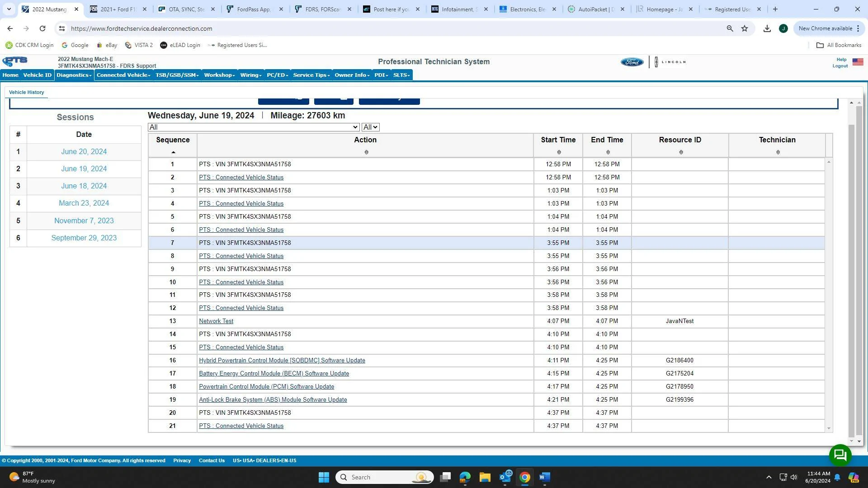Click the Logout link
Viewport: 868px width, 488px height.
pos(840,66)
